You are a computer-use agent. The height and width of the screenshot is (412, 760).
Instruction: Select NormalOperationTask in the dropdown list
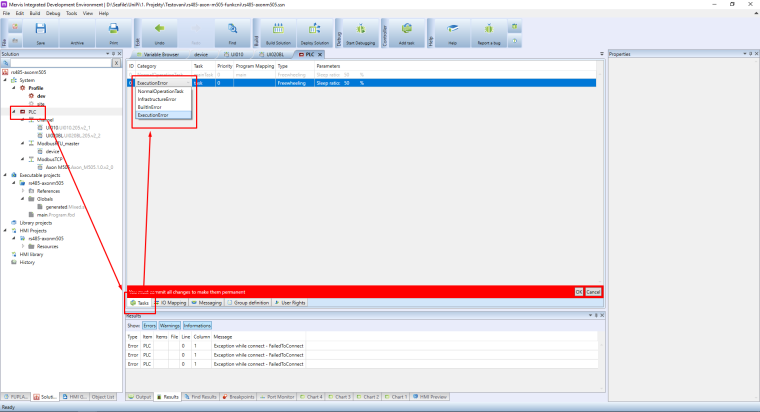point(160,91)
